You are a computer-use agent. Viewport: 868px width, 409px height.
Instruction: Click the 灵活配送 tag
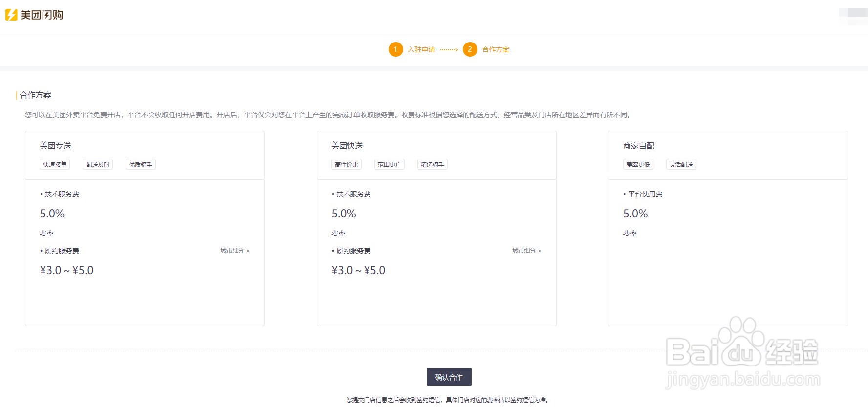[x=681, y=165]
